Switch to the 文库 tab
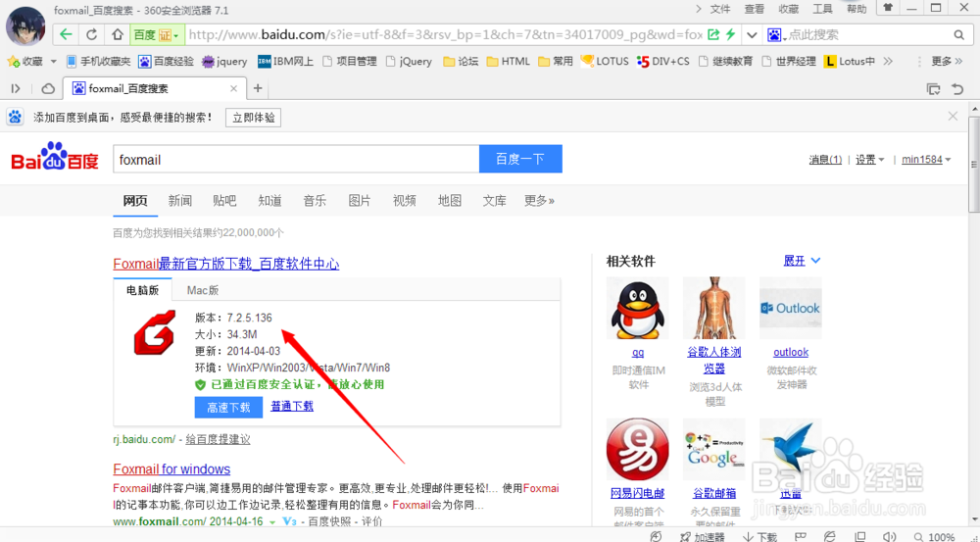 pyautogui.click(x=494, y=201)
